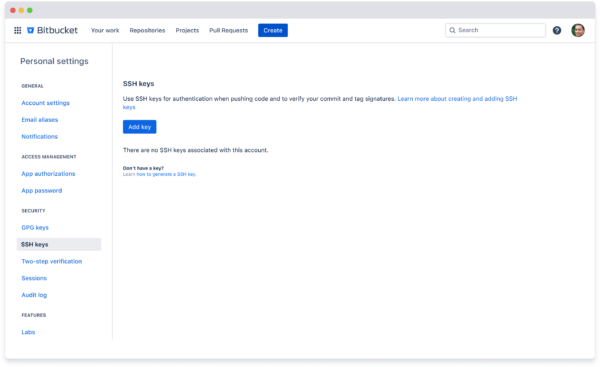Click the search magnifier icon
Viewport: 600px width, 367px height.
click(x=452, y=30)
